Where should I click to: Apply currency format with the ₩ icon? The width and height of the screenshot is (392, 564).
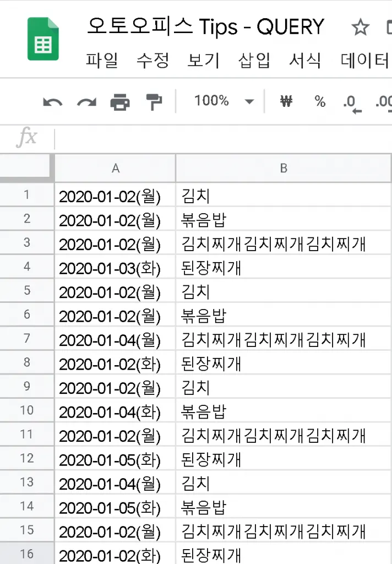point(286,101)
